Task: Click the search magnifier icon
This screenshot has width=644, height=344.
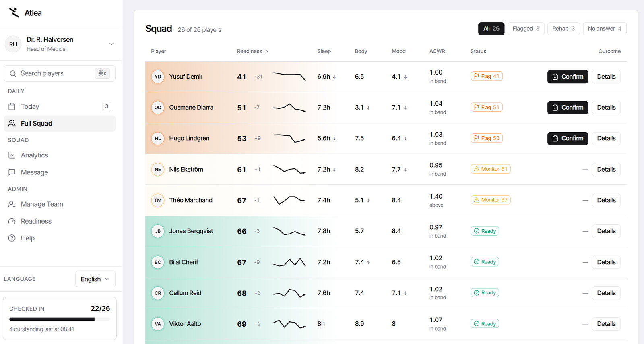Action: pyautogui.click(x=13, y=73)
